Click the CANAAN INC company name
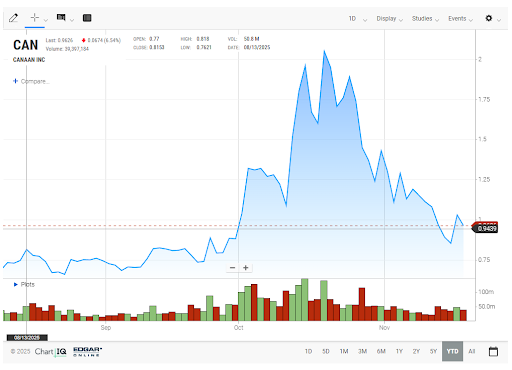The image size is (512, 370). (29, 60)
